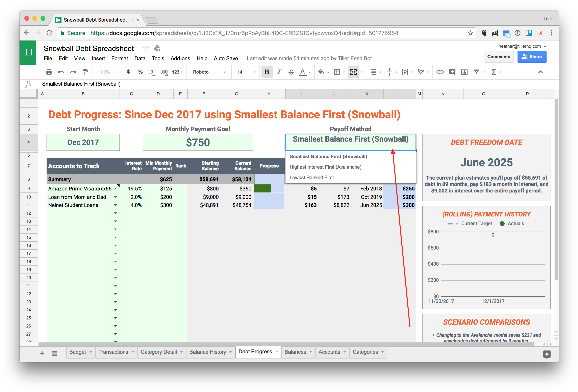
Task: Open the Borders tool
Action: pos(337,72)
